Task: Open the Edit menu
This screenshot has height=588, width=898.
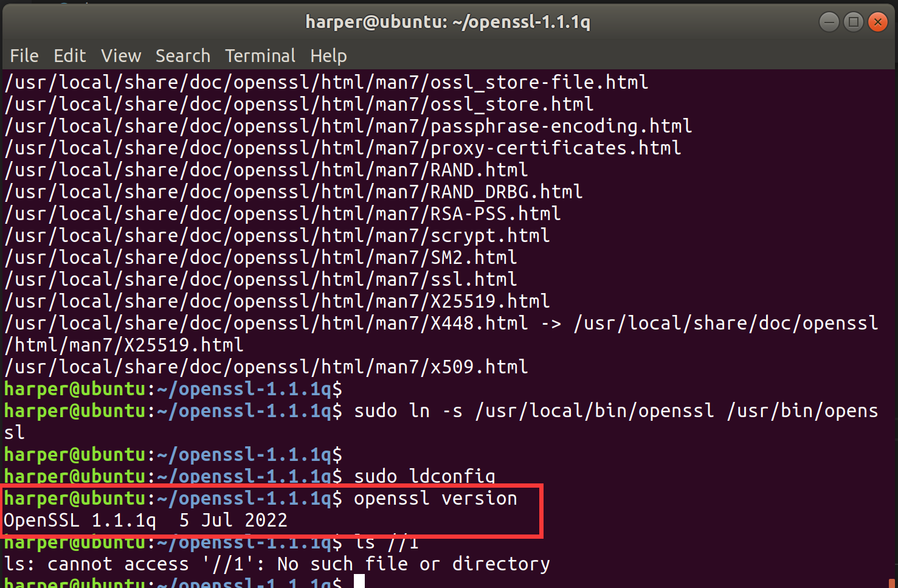Action: coord(70,56)
